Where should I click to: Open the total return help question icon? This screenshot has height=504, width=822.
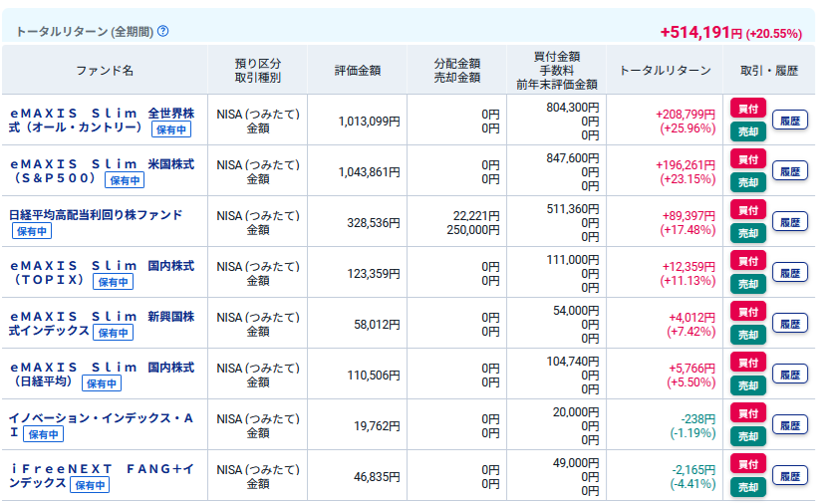[x=163, y=31]
